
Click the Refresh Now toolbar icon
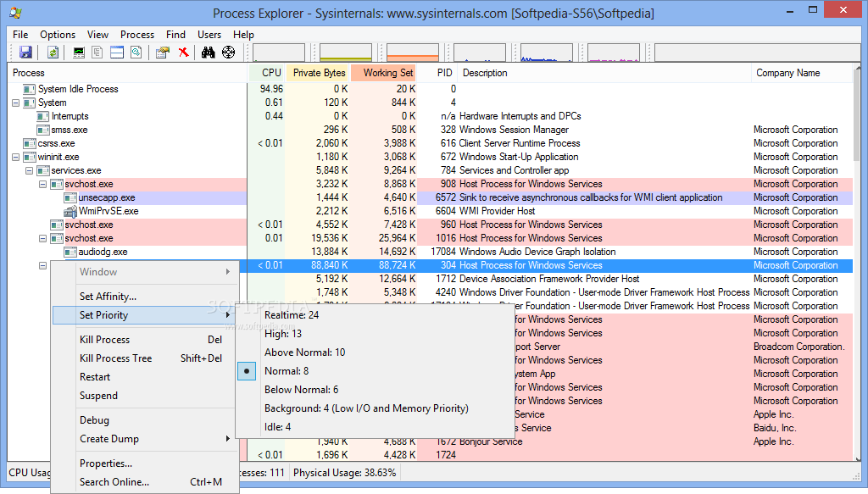pos(53,52)
